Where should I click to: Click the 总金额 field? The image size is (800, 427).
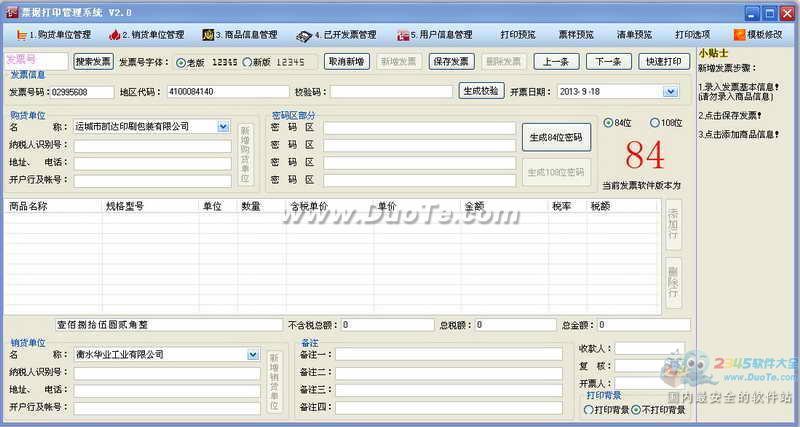[x=644, y=325]
